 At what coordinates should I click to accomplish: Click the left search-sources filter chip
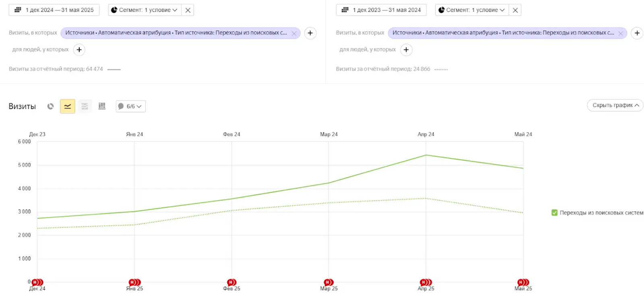point(176,33)
